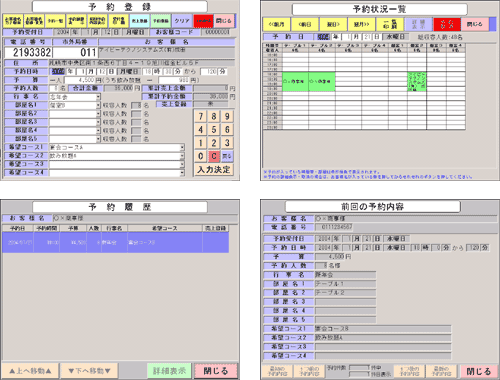This screenshot has width=500, height=380.
Task: Click the 詳細表示 button in 予約状況一覧
Action: 418,24
